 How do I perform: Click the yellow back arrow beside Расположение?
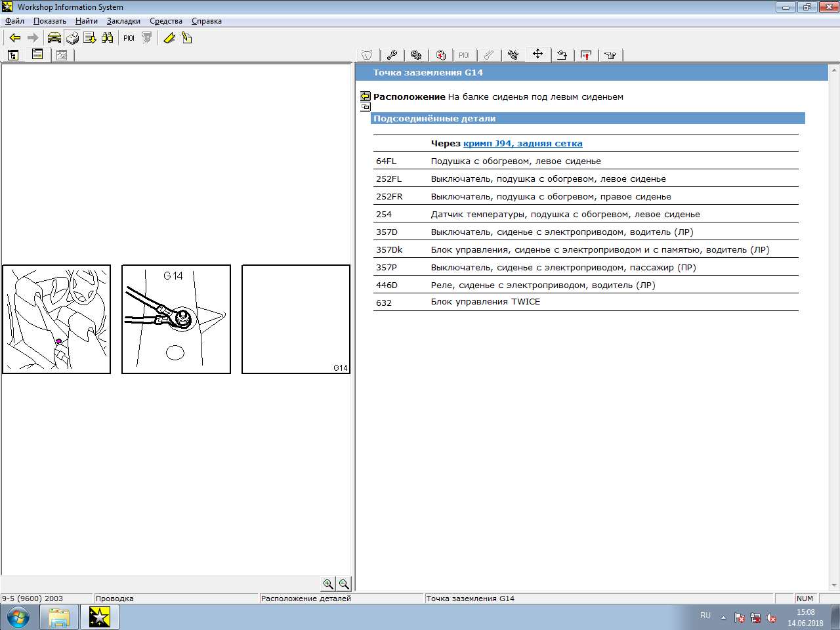(x=366, y=96)
